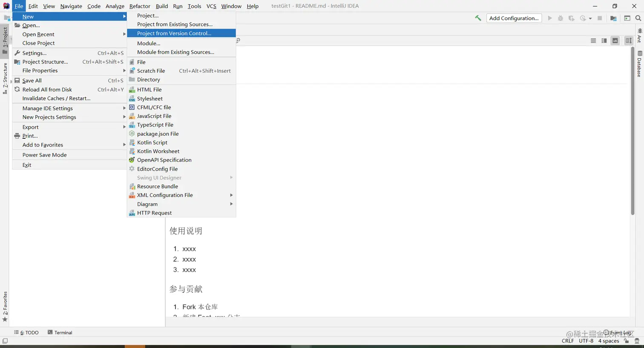Toggle file read-only lock icon
Screen dimensions: 644x348
pyautogui.click(x=627, y=341)
